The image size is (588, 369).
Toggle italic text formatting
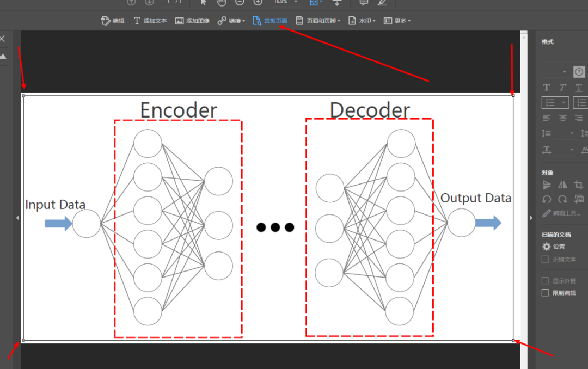pyautogui.click(x=562, y=88)
